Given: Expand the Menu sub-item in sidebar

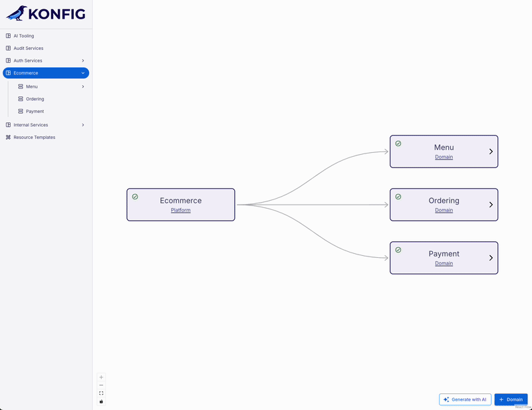Looking at the screenshot, I should (x=82, y=86).
